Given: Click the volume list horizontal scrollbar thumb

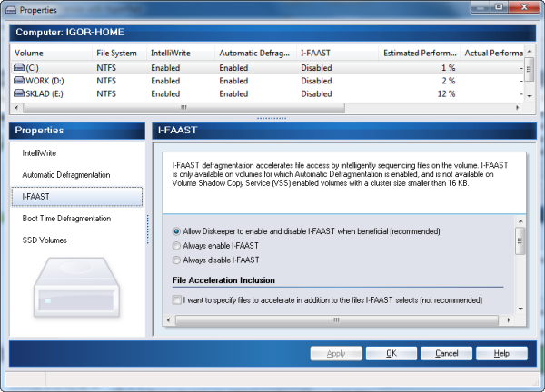Looking at the screenshot, I should [x=183, y=108].
